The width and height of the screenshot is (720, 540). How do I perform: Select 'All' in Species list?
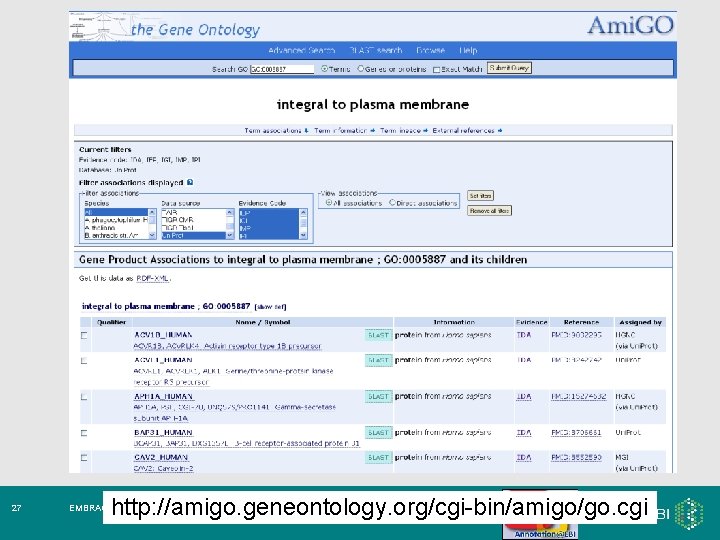coord(116,212)
